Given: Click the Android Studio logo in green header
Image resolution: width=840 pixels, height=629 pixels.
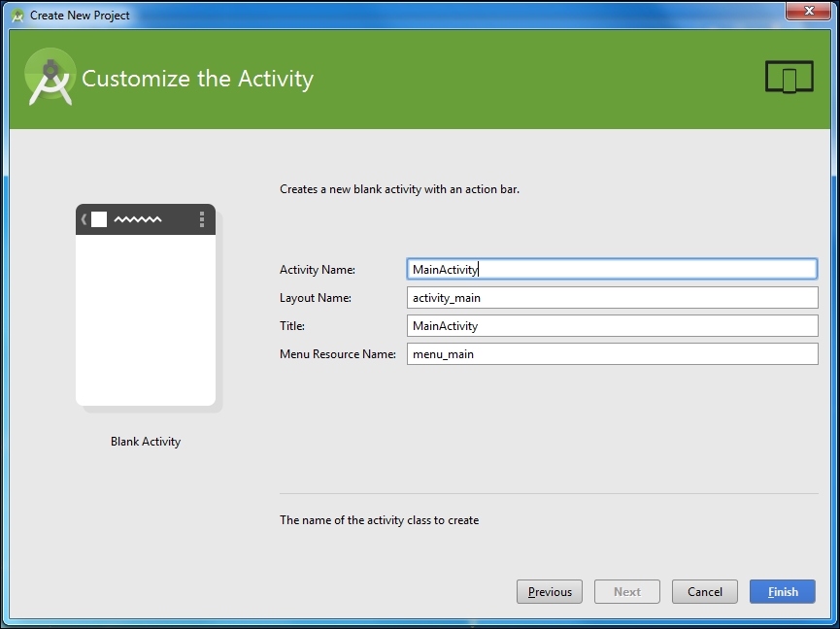Looking at the screenshot, I should pyautogui.click(x=50, y=79).
